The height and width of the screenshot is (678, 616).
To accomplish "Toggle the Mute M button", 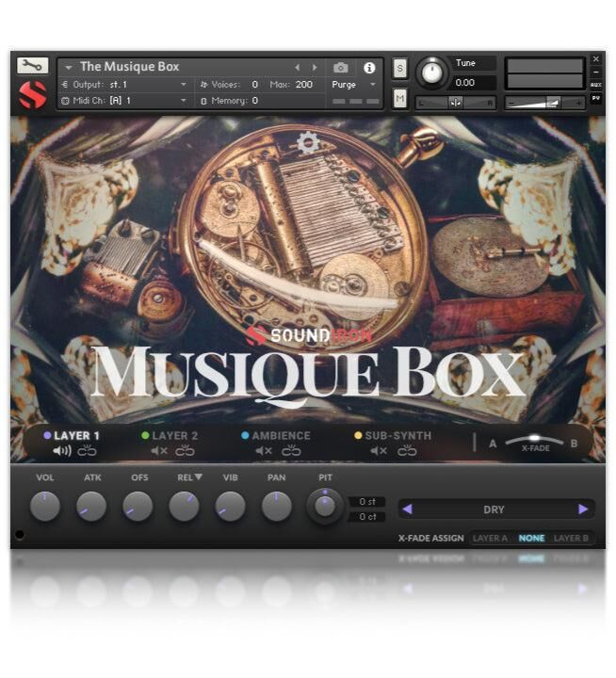I will [399, 98].
